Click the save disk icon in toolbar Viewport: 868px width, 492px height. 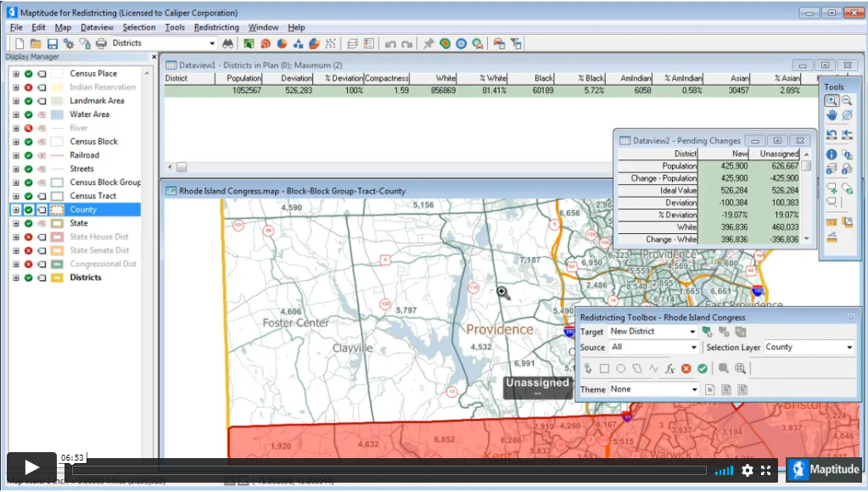[x=53, y=43]
